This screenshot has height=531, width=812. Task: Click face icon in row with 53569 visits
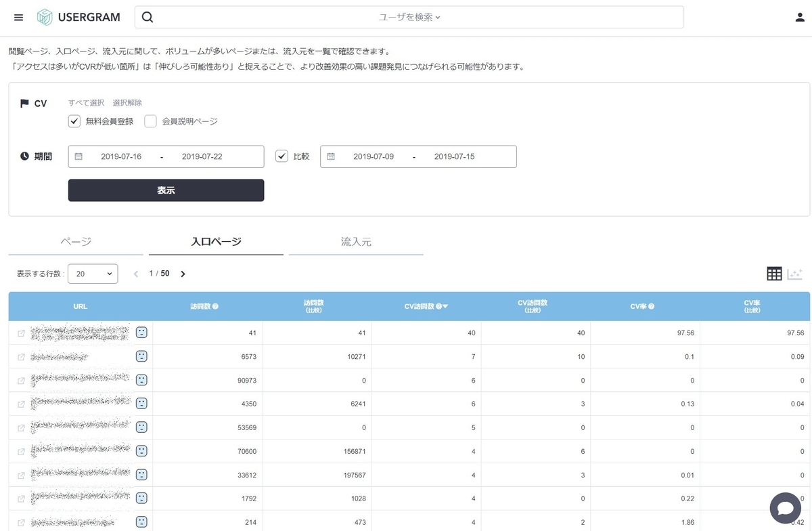coord(141,427)
